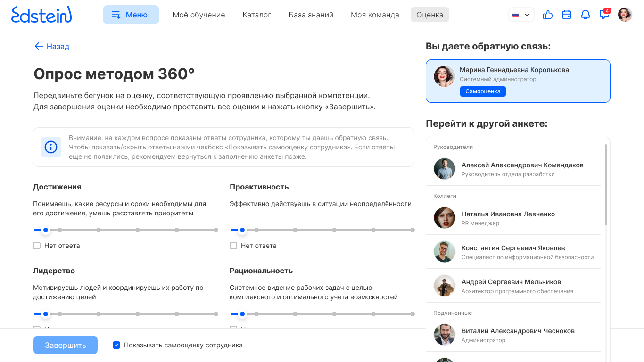Click Vitaly Chesnokov's avatar
644x362 pixels.
click(x=444, y=335)
